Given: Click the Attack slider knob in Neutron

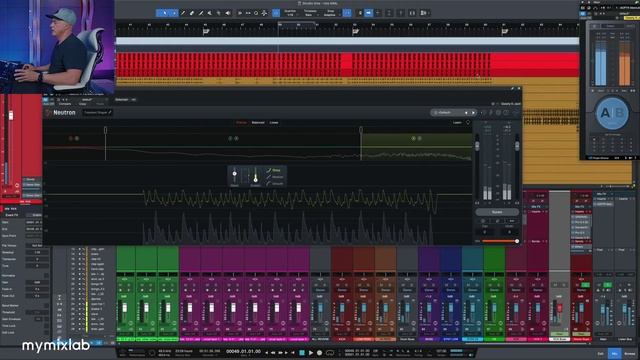Looking at the screenshot, I should 234,174.
